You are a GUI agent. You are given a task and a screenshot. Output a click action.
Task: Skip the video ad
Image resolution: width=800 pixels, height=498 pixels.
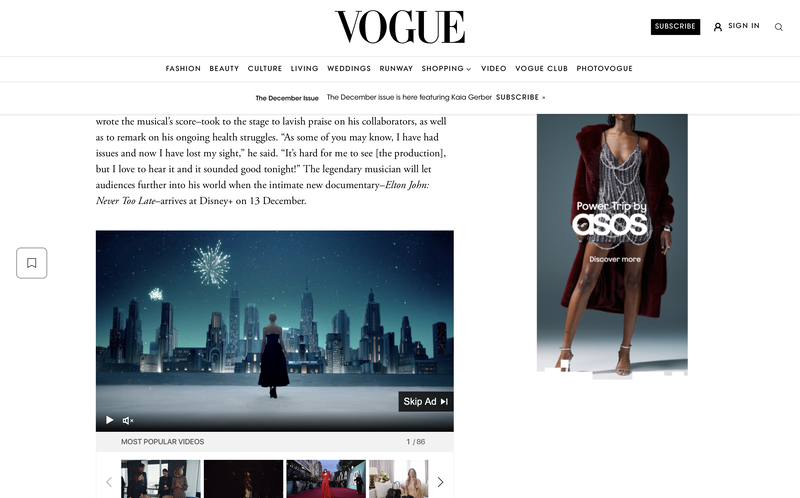click(426, 402)
